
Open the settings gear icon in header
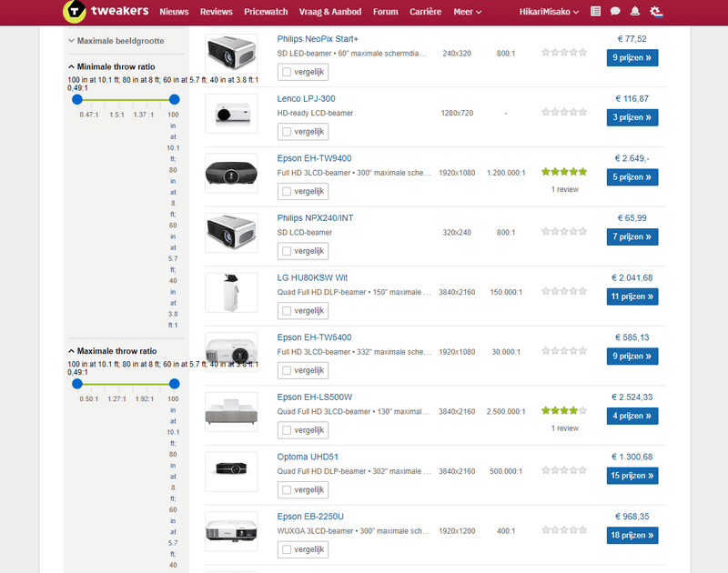point(655,11)
